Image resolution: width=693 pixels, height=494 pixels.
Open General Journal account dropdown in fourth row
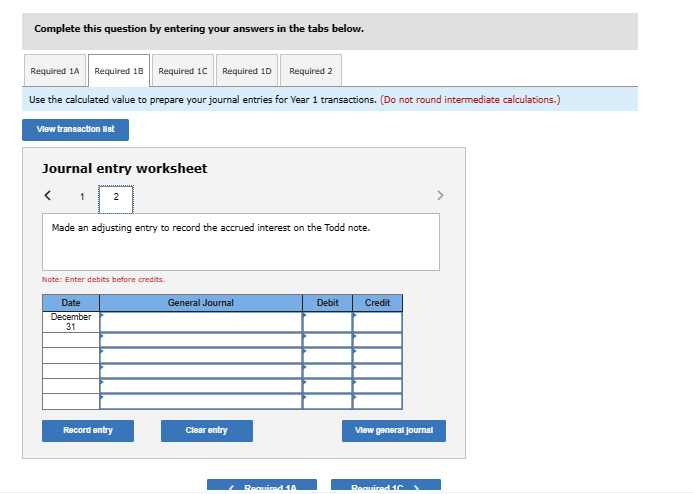click(201, 371)
